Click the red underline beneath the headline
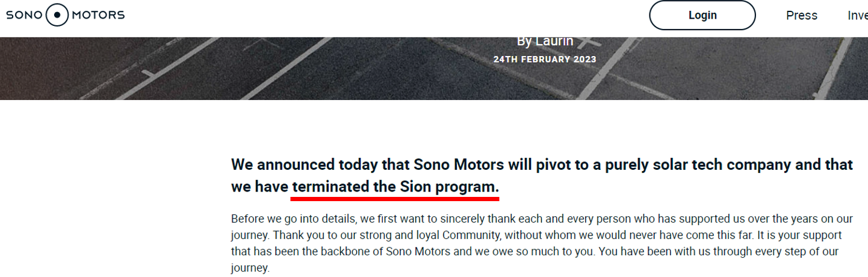This screenshot has width=868, height=277. point(395,197)
